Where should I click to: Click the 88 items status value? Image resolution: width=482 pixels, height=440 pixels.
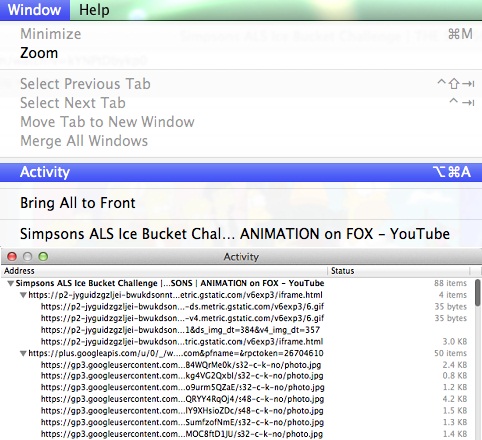[450, 283]
